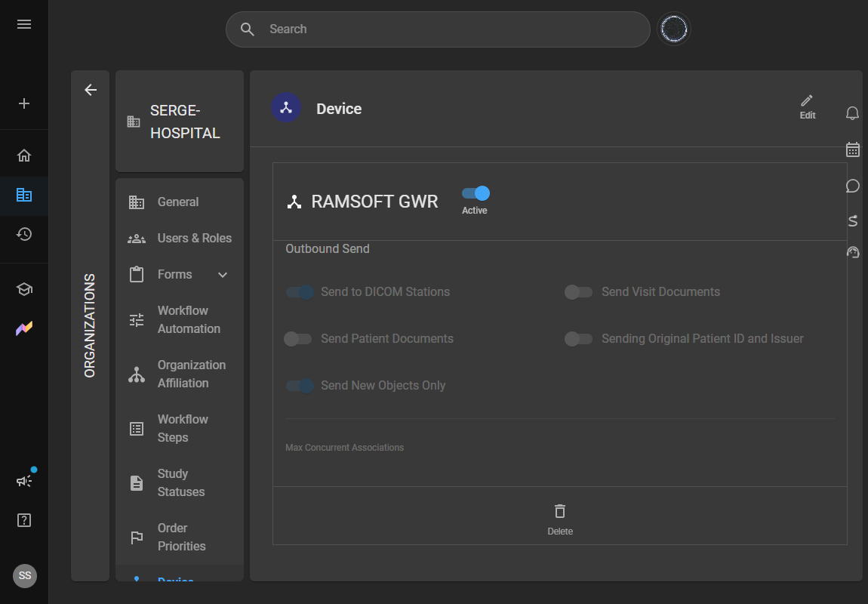
Task: Click the SERGE-HOSPITAL building icon
Action: [134, 122]
